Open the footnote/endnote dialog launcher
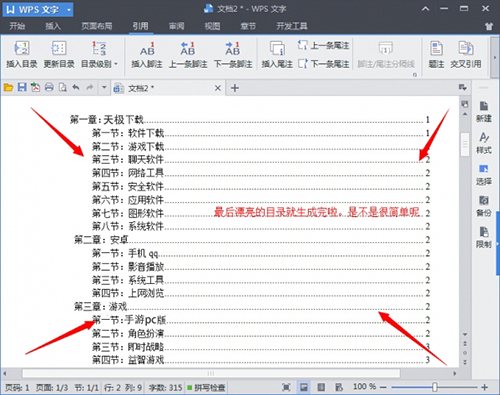The width and height of the screenshot is (500, 395). (x=415, y=75)
